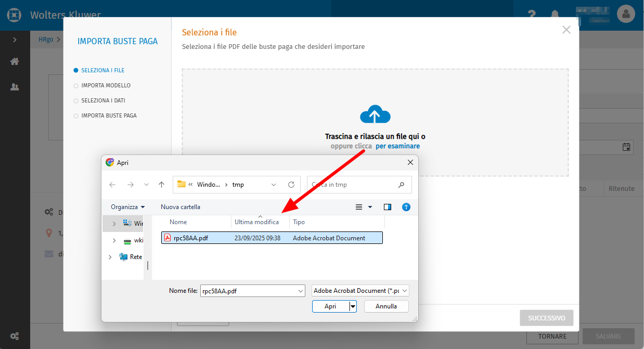Click the Nuova cartella button
Screen dimensions: 644x349
click(x=181, y=207)
